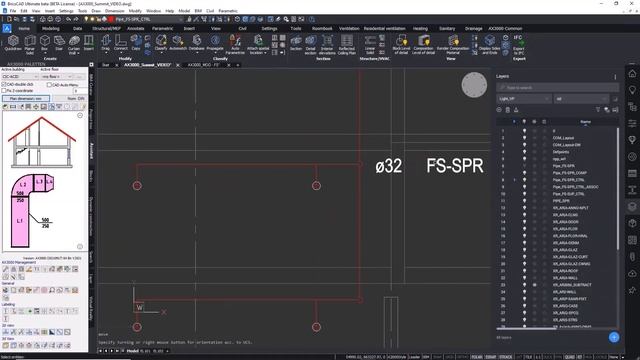640x360 pixels.
Task: Open the File menu
Action: 13,11
